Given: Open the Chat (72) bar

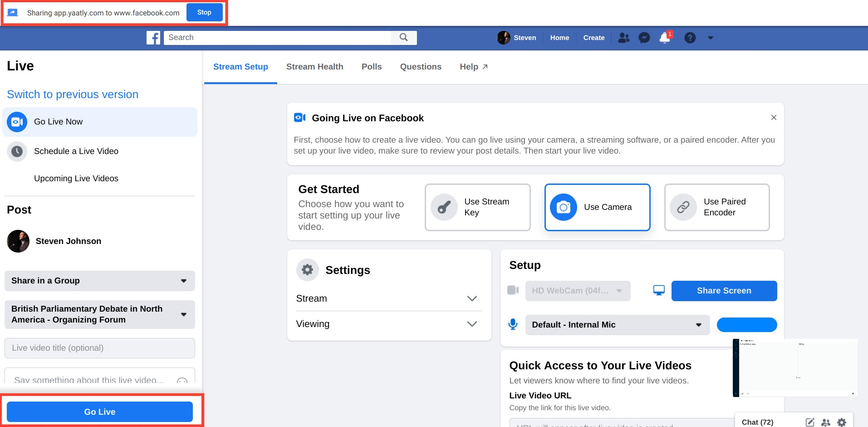Looking at the screenshot, I should [x=758, y=422].
